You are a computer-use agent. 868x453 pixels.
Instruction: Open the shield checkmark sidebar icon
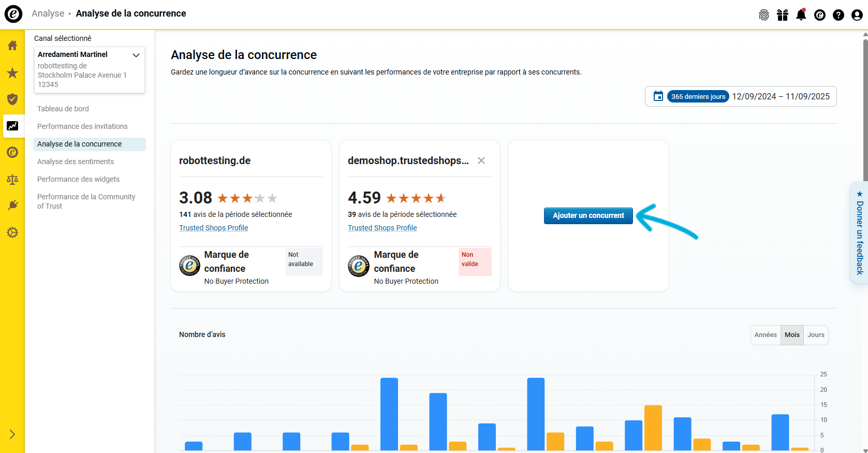(12, 99)
